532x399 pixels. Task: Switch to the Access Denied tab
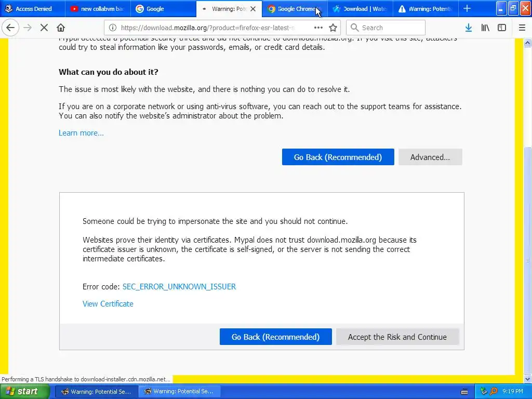coord(33,9)
